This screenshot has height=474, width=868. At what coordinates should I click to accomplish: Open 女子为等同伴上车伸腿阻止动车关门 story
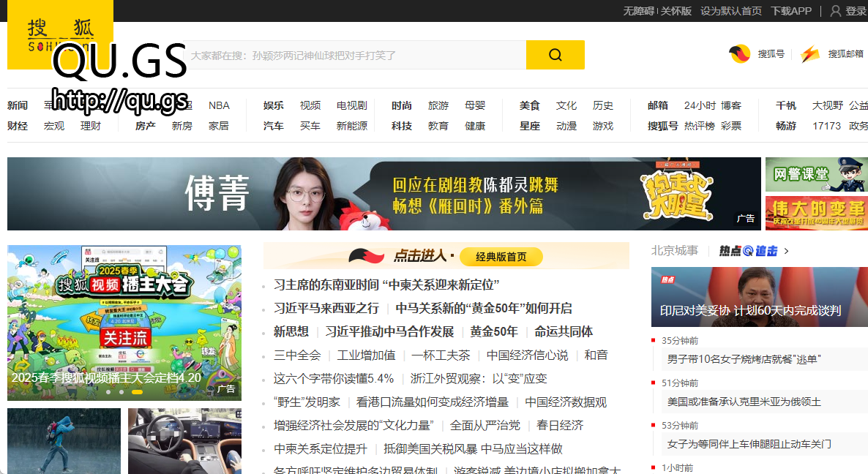point(749,443)
